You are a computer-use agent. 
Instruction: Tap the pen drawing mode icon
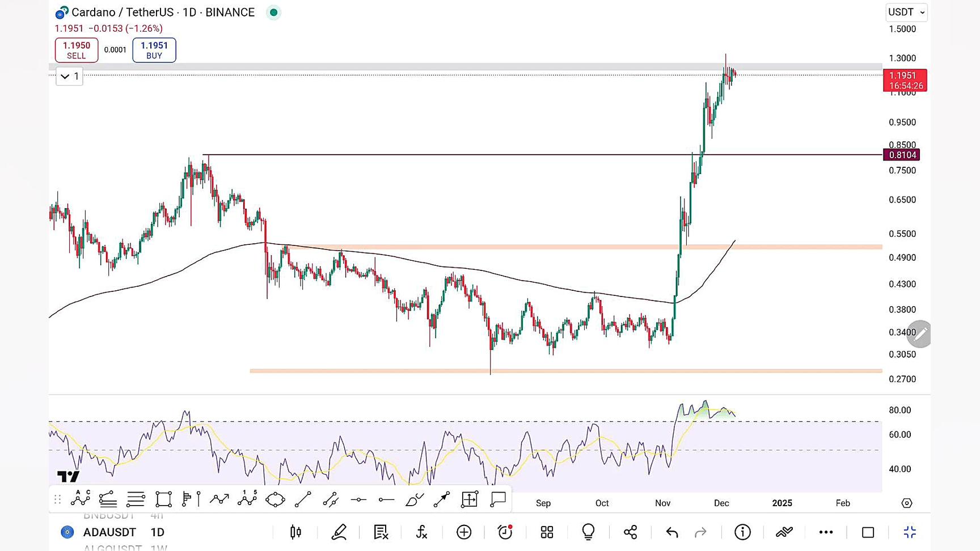click(339, 532)
